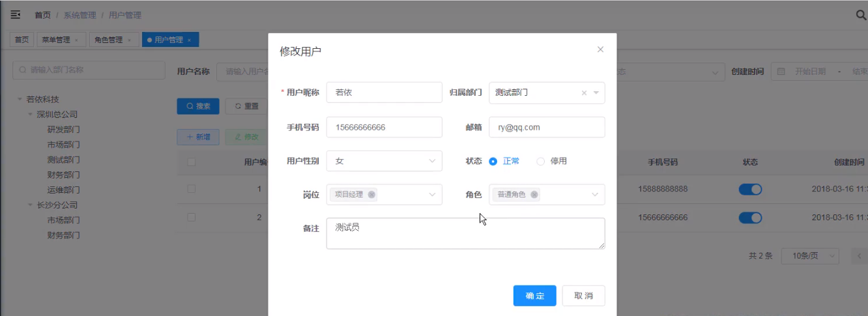Click the 开始日期 date field

(x=810, y=72)
